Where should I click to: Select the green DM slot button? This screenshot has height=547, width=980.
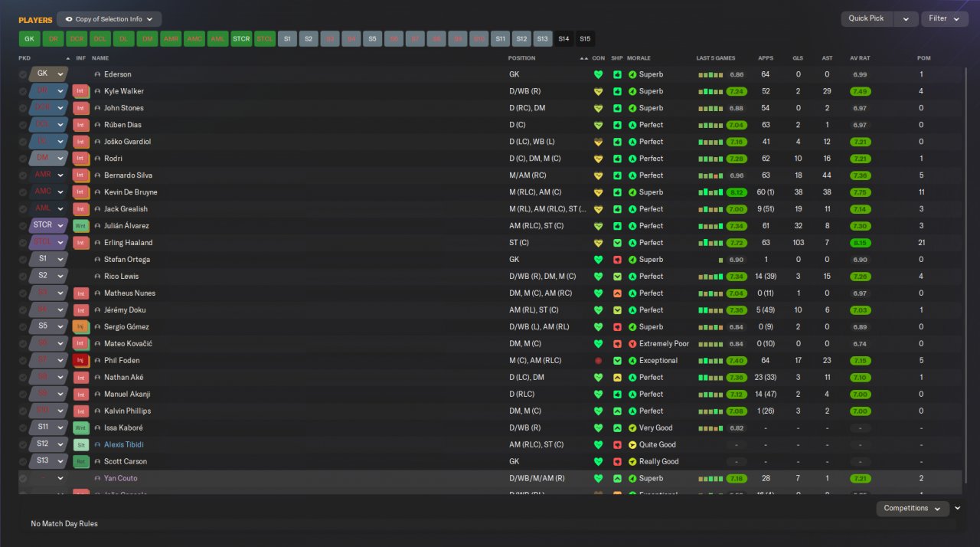[x=148, y=39]
